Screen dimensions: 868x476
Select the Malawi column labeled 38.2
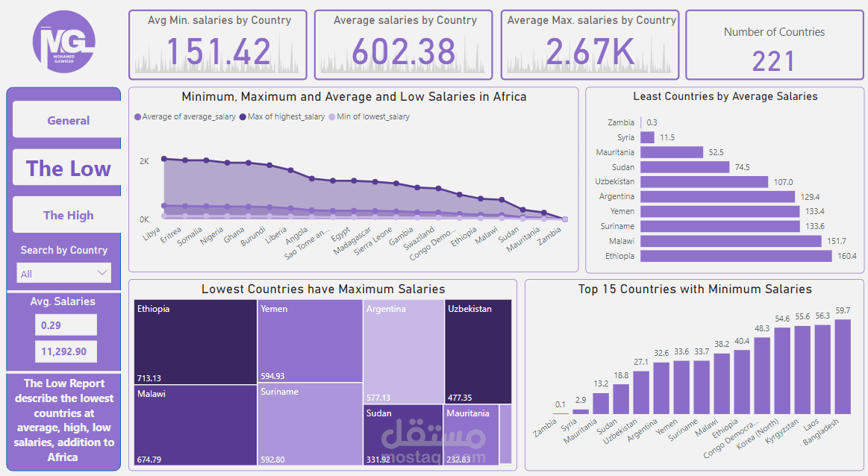[x=722, y=383]
